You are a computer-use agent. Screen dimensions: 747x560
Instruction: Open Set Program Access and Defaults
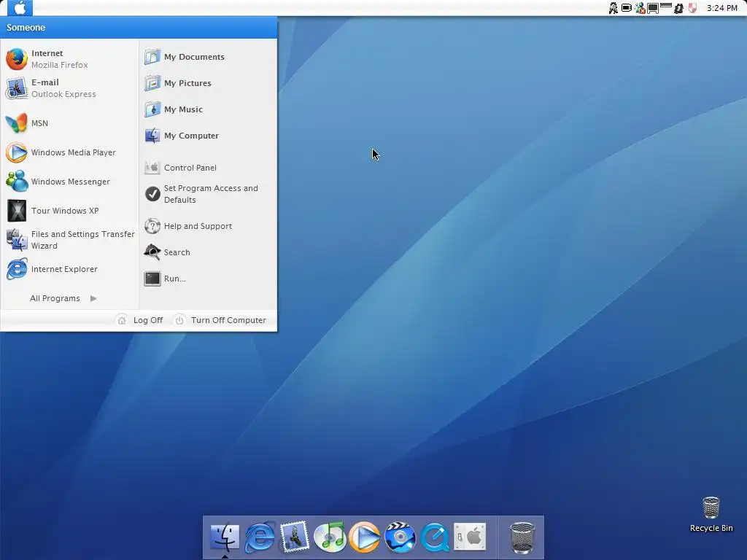tap(208, 194)
